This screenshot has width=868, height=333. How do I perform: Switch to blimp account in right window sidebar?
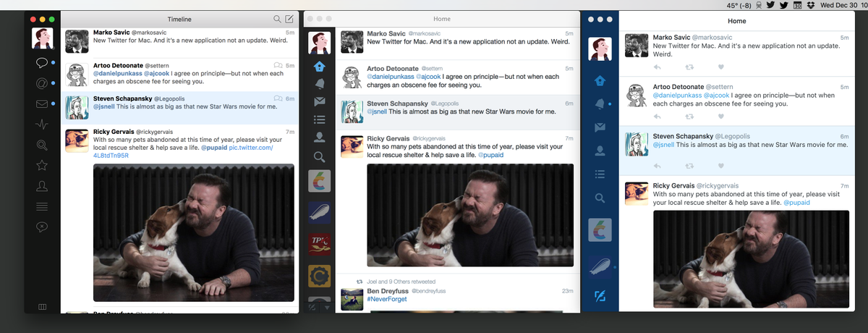[x=600, y=268]
